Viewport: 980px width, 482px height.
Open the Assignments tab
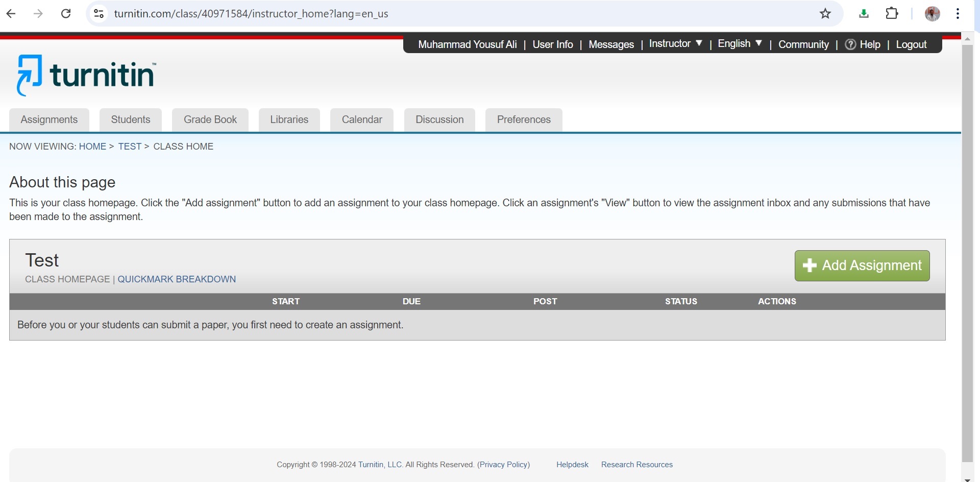[x=49, y=120]
